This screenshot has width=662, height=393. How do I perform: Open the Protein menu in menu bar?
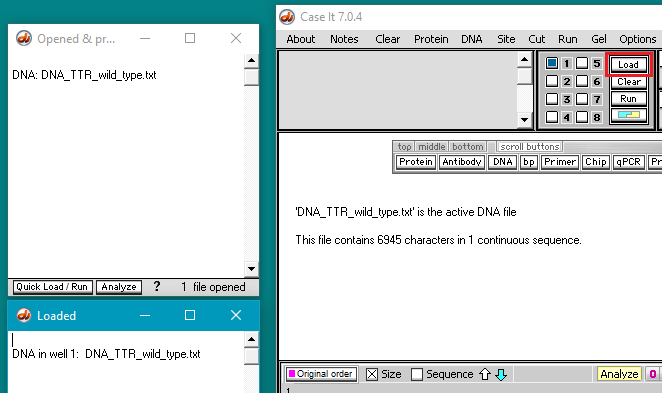(x=431, y=39)
